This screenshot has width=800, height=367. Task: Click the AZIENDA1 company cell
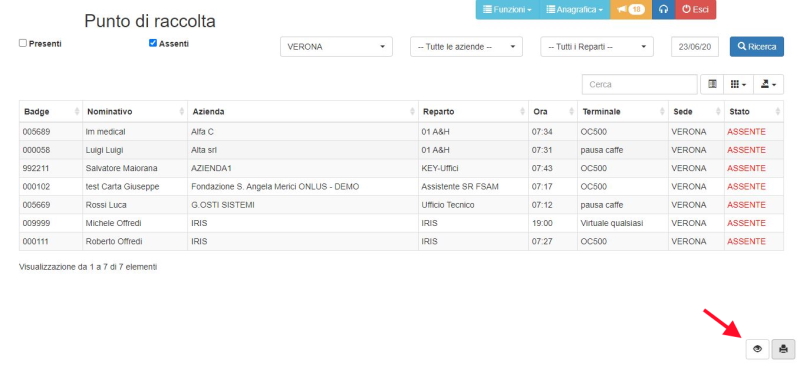pyautogui.click(x=303, y=168)
